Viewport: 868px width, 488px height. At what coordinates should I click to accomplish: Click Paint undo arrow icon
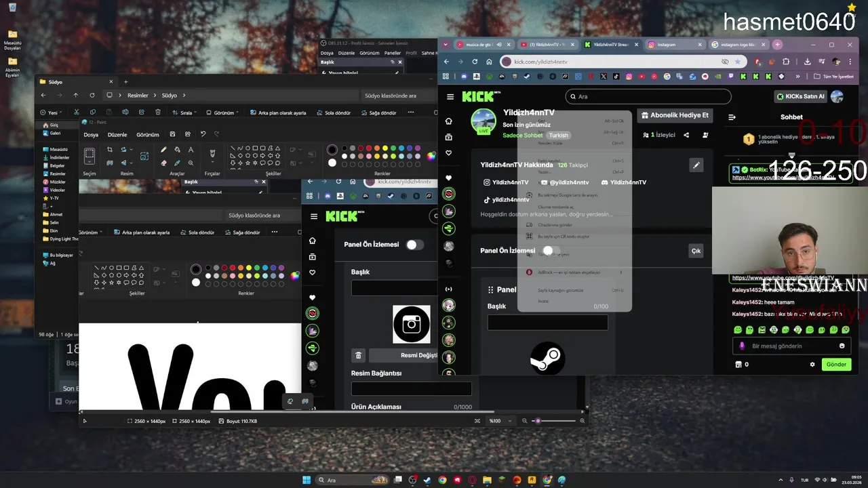(203, 134)
